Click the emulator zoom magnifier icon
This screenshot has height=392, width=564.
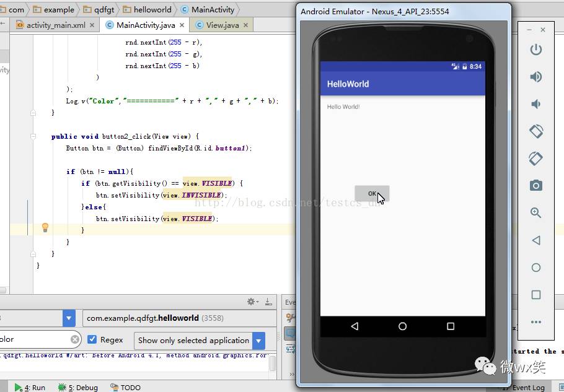pyautogui.click(x=536, y=212)
